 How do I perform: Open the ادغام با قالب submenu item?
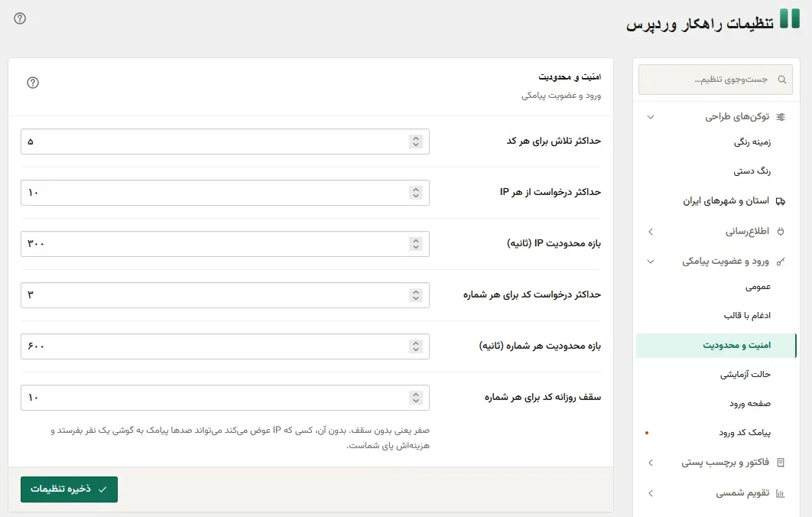[747, 316]
